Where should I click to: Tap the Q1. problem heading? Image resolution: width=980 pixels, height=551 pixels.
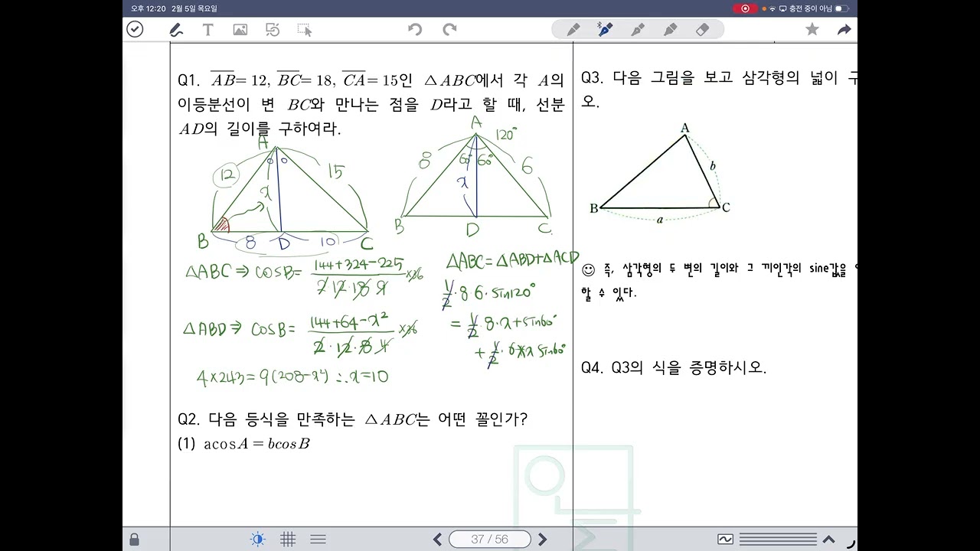click(188, 80)
